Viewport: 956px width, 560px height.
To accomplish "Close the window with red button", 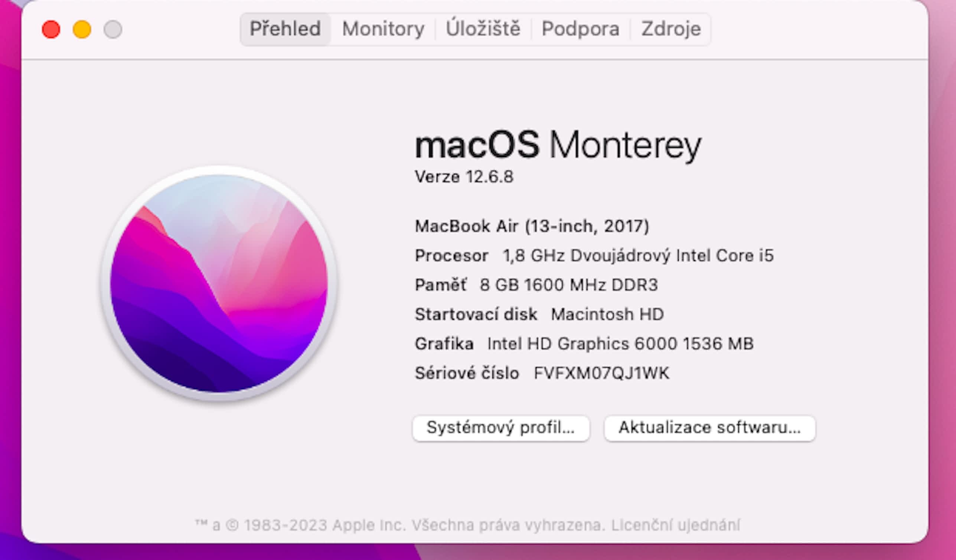I will point(51,30).
